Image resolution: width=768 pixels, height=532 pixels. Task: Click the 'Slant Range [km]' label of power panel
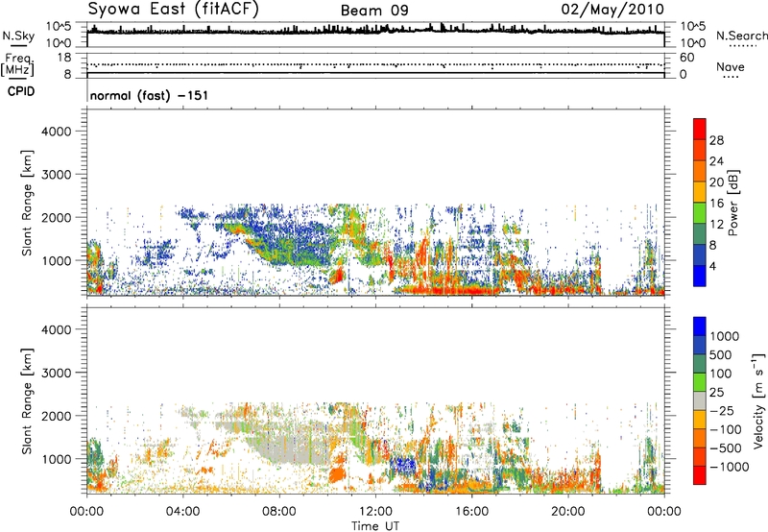[x=27, y=203]
